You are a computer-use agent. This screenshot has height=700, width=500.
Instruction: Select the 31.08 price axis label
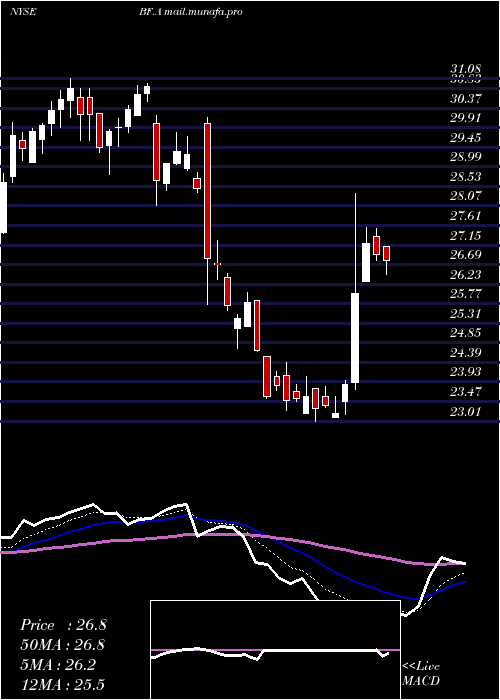tap(465, 69)
